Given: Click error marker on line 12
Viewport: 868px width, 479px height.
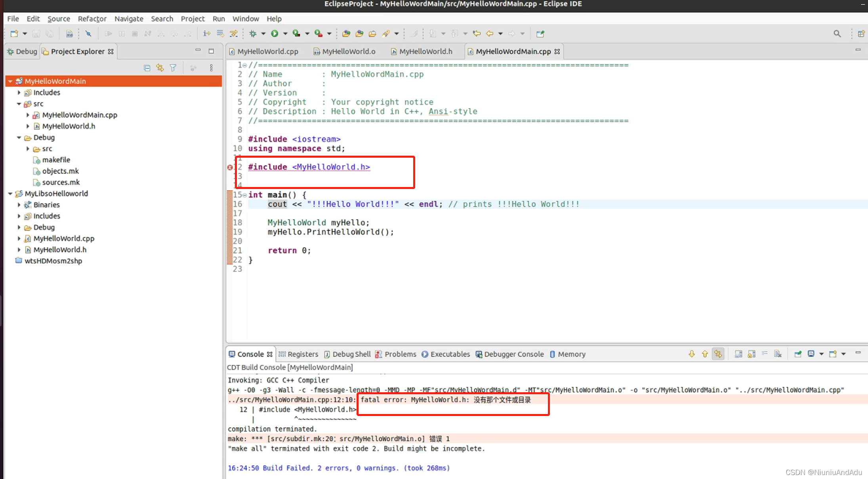Looking at the screenshot, I should [230, 167].
